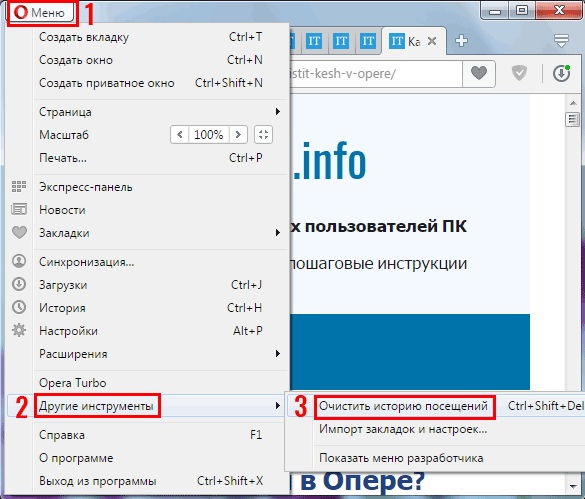The height and width of the screenshot is (499, 585).
Task: Open the Экспресс-панель grid icon
Action: [x=19, y=186]
